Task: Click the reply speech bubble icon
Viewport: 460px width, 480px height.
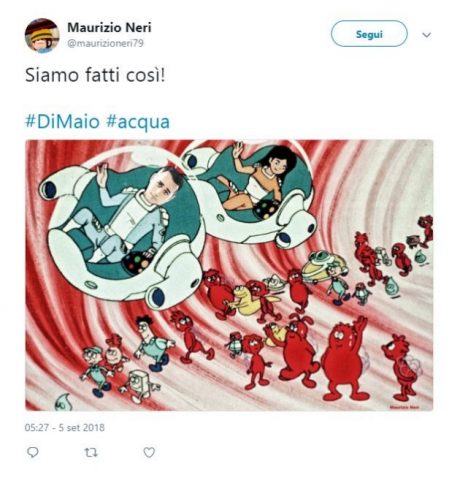Action: [33, 452]
